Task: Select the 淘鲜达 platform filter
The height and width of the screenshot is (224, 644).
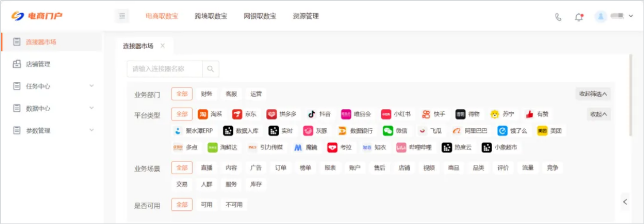Action: coord(223,147)
